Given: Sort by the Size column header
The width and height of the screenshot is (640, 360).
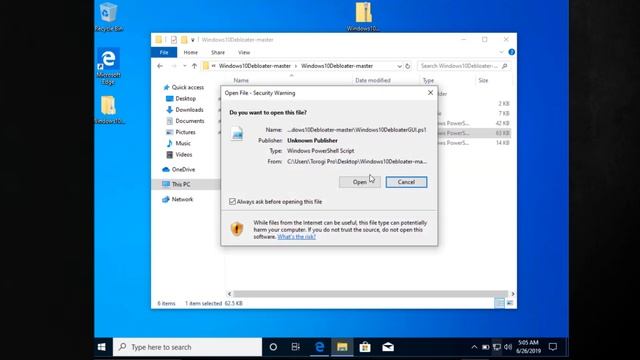Looking at the screenshot, I should click(483, 80).
